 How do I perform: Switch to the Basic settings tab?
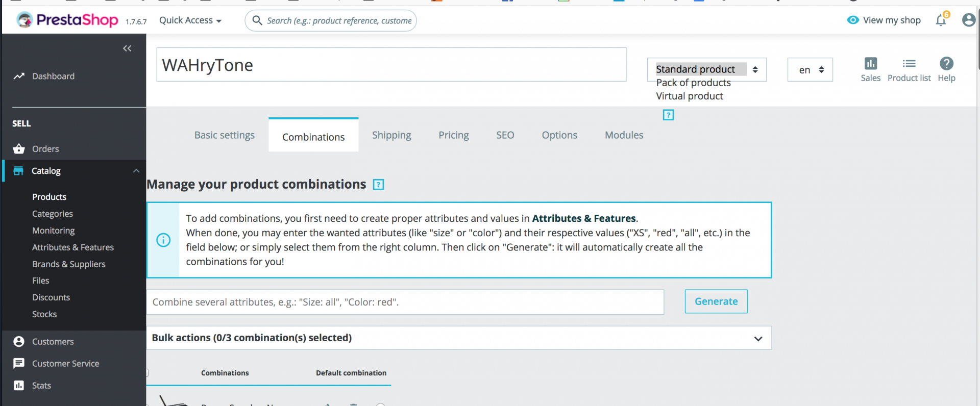point(224,135)
